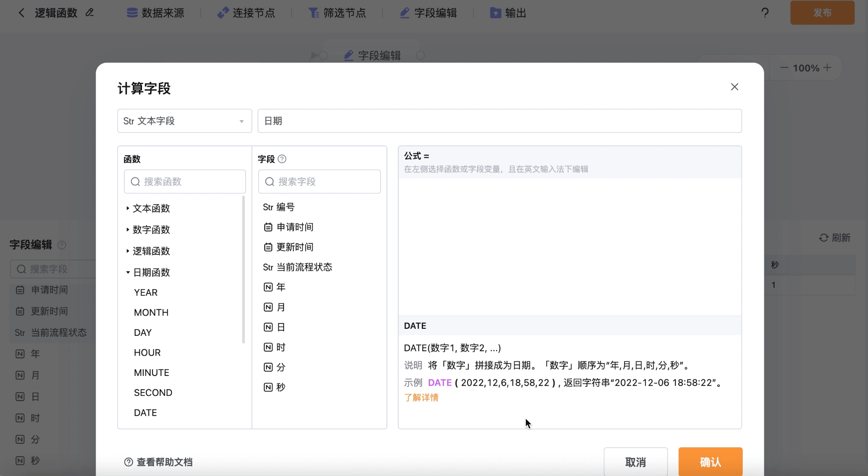Click the 确认 button

click(710, 462)
